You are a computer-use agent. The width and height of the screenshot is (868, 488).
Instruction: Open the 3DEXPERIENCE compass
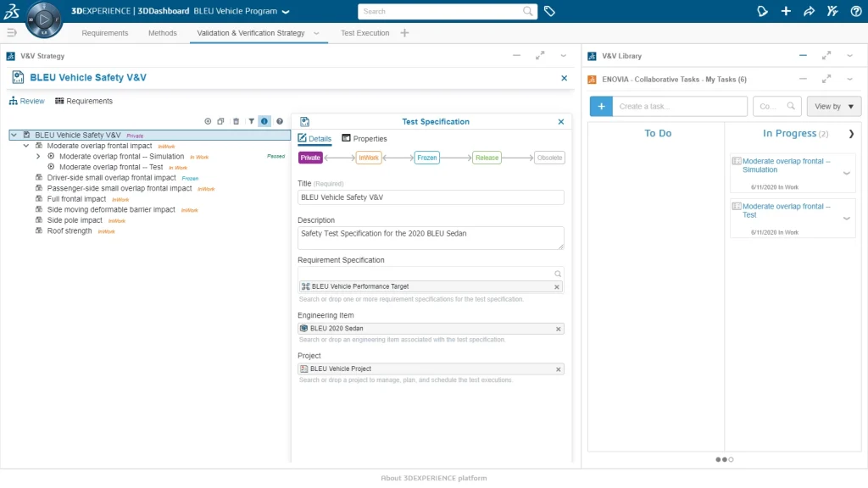pyautogui.click(x=44, y=19)
